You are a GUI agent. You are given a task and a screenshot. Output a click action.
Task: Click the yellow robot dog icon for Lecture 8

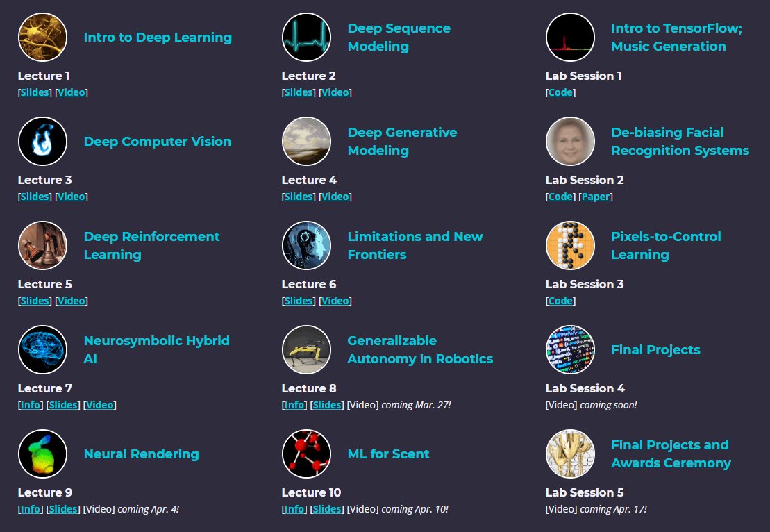306,350
